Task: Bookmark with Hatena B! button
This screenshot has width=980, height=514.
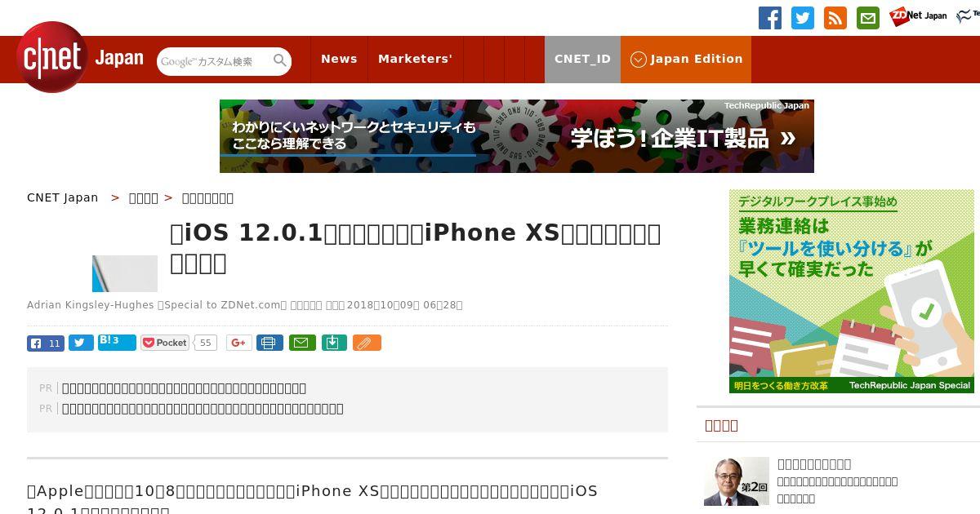Action: point(117,343)
